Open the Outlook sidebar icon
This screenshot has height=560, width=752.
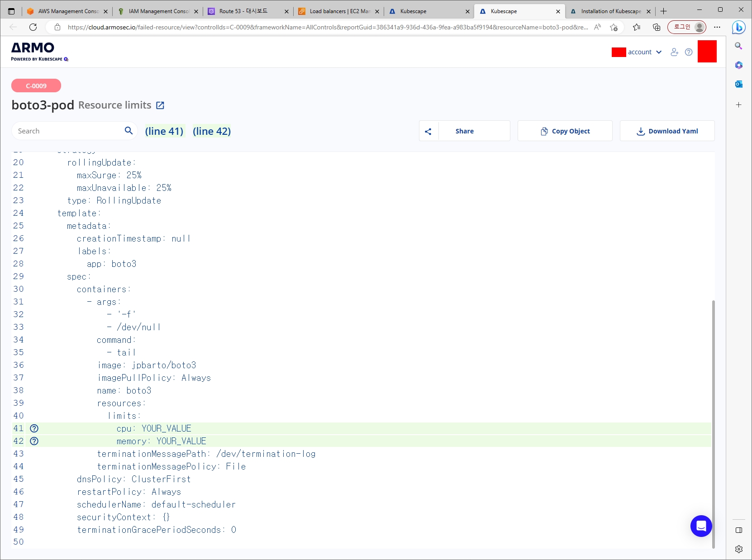[x=738, y=84]
